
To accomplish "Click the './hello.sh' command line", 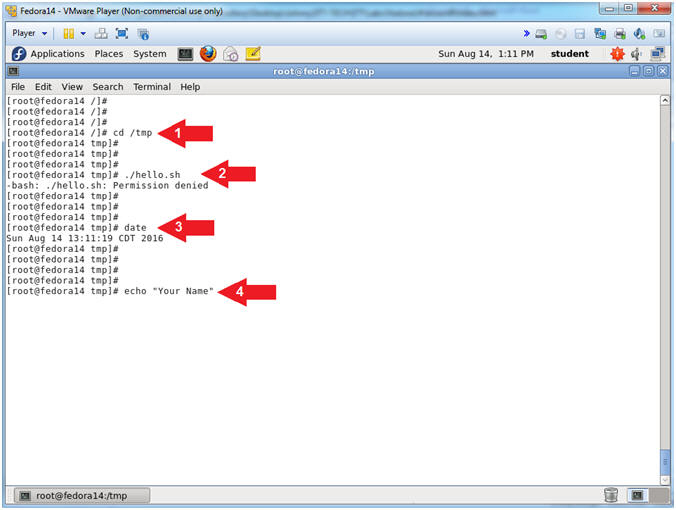I will tap(94, 175).
